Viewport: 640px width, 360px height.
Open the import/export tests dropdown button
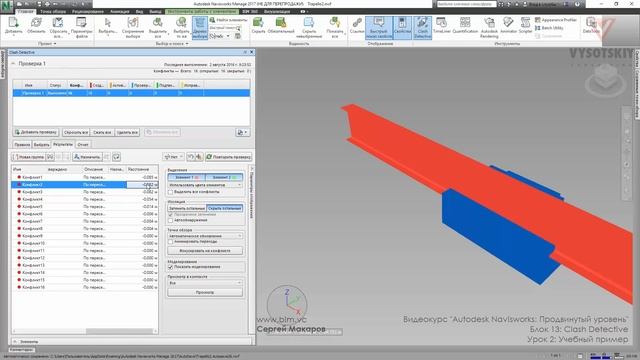click(x=242, y=132)
